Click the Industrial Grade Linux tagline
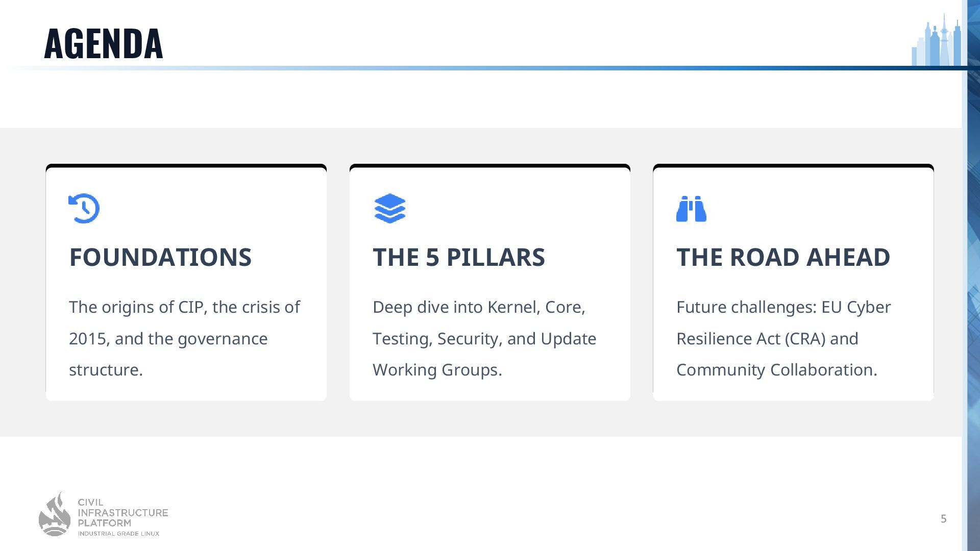This screenshot has height=551, width=980. tap(118, 534)
